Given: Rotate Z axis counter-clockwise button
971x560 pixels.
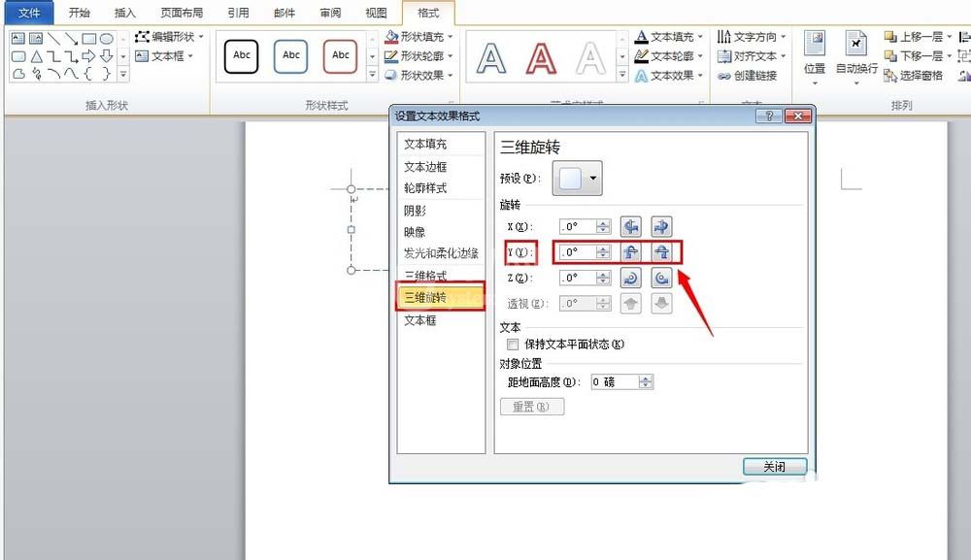Looking at the screenshot, I should pyautogui.click(x=661, y=278).
